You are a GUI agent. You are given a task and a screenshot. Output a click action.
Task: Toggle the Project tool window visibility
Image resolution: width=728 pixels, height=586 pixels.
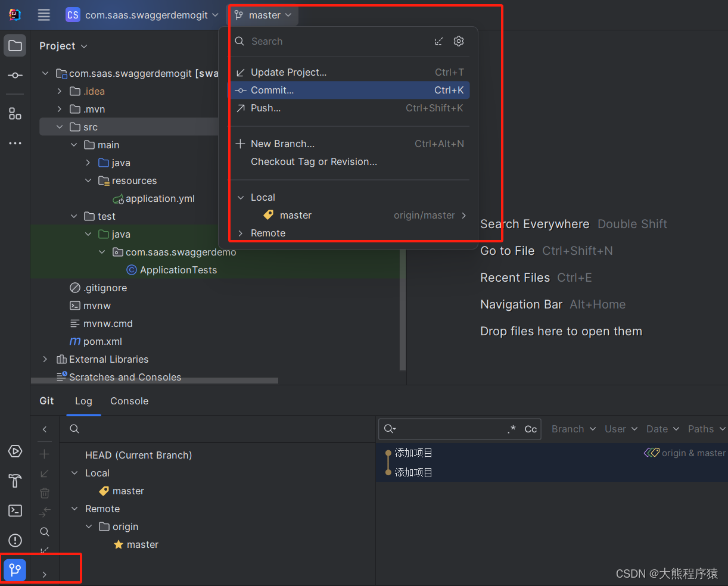[15, 45]
